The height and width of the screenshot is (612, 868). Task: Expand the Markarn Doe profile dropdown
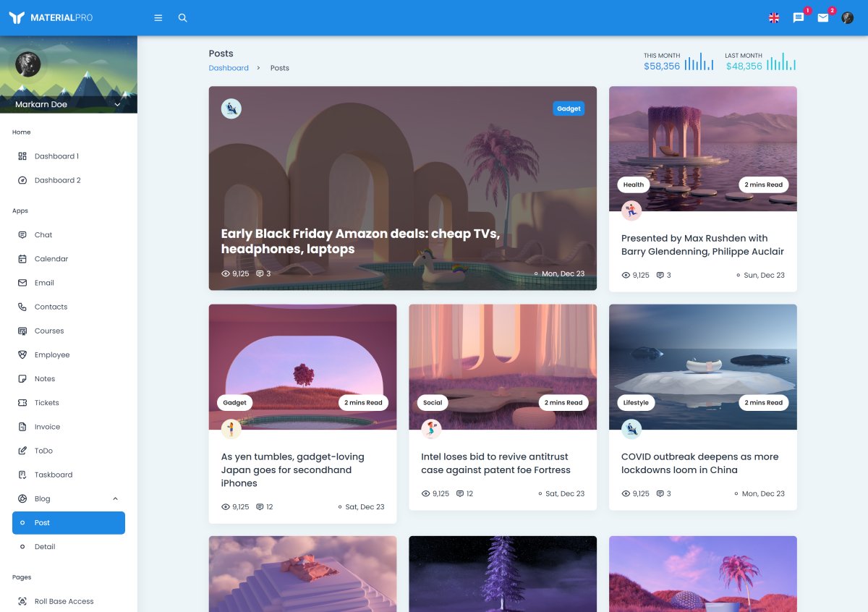pyautogui.click(x=117, y=104)
